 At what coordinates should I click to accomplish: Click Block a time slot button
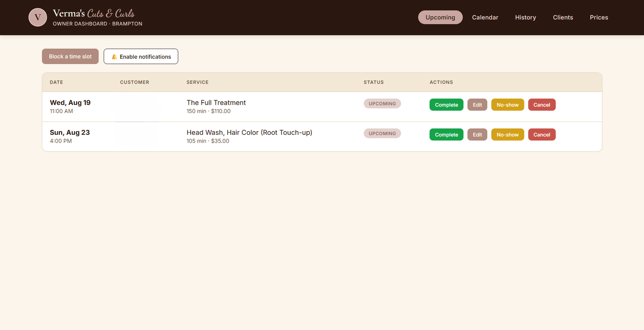coord(70,57)
